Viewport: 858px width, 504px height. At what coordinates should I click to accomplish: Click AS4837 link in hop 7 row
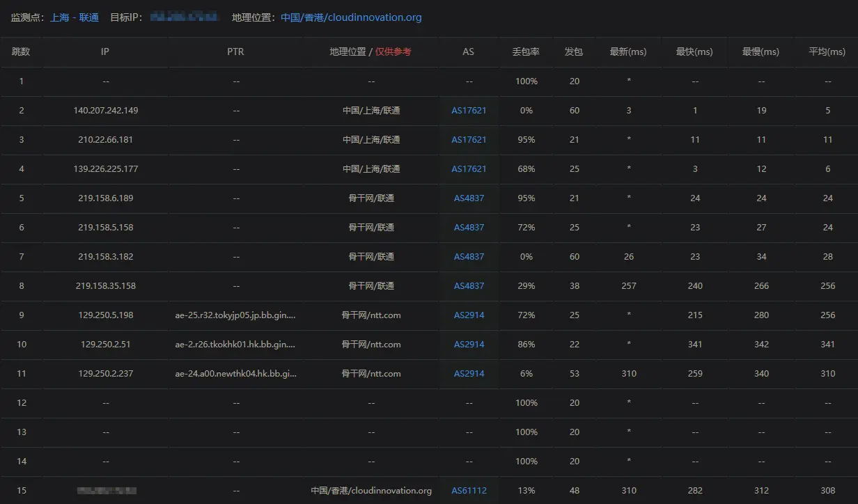(469, 257)
